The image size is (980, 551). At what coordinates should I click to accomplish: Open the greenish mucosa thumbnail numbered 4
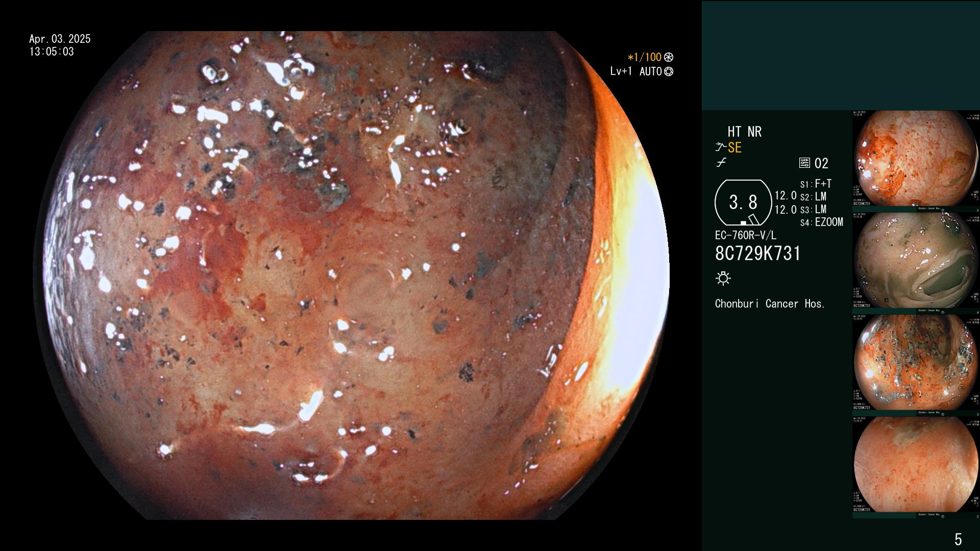pos(916,263)
